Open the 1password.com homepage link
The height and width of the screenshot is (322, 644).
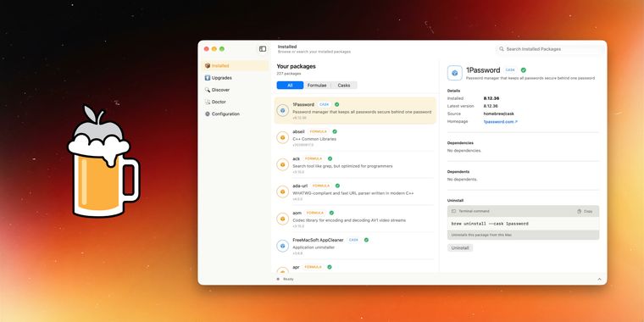501,121
